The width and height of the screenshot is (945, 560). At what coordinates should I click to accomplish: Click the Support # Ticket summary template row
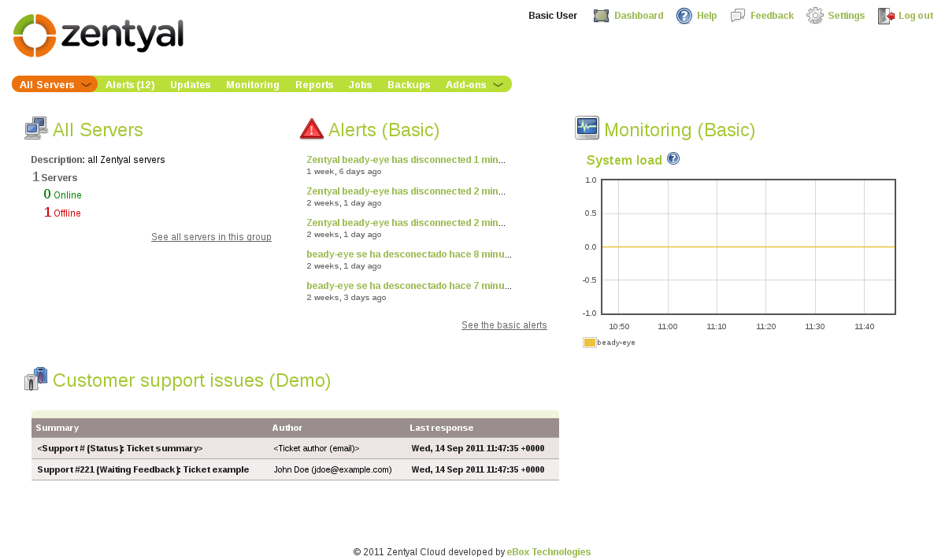[x=295, y=448]
